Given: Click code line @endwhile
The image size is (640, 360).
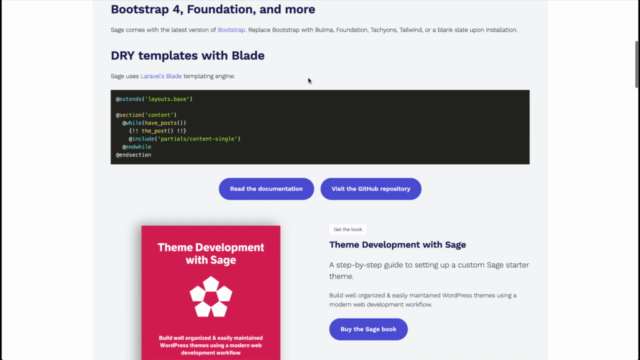Looking at the screenshot, I should point(137,147).
